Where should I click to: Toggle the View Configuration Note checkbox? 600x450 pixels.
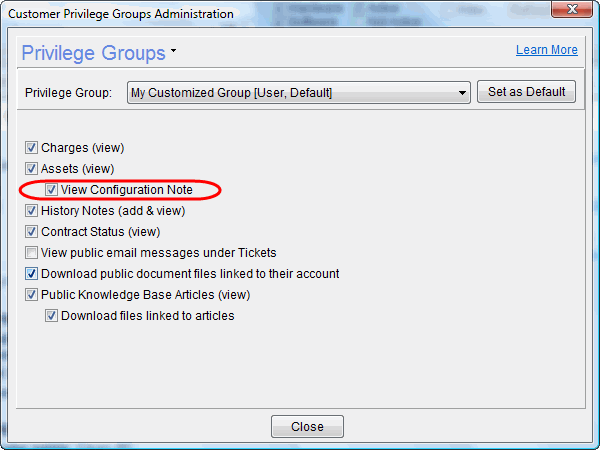[x=51, y=190]
